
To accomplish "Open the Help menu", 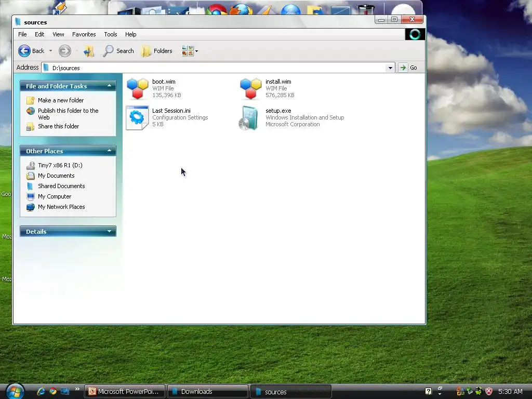I will pyautogui.click(x=130, y=34).
